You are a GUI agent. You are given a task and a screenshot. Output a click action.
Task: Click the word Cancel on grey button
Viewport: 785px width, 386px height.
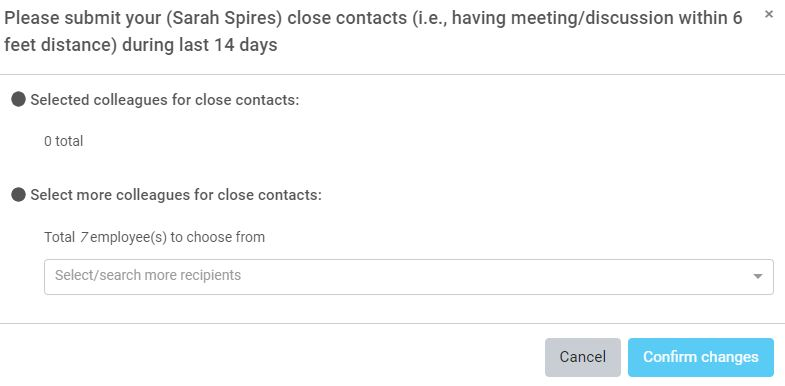pyautogui.click(x=583, y=357)
